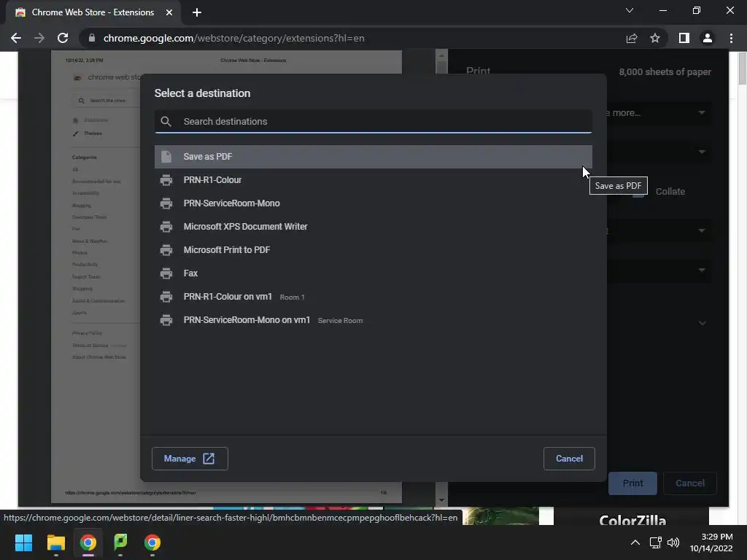This screenshot has width=747, height=560.
Task: Switch to Chrome Web Store - Extensions tab
Action: click(93, 12)
